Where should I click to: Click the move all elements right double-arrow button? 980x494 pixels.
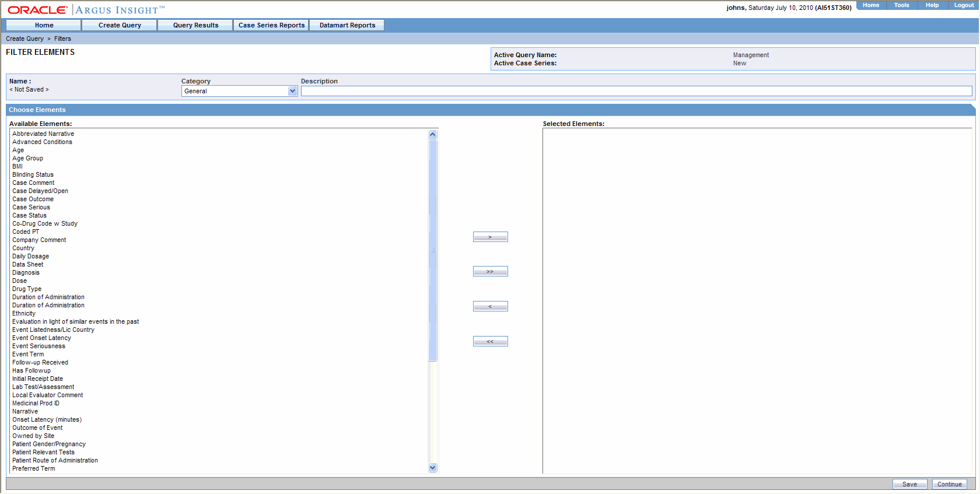[x=490, y=271]
